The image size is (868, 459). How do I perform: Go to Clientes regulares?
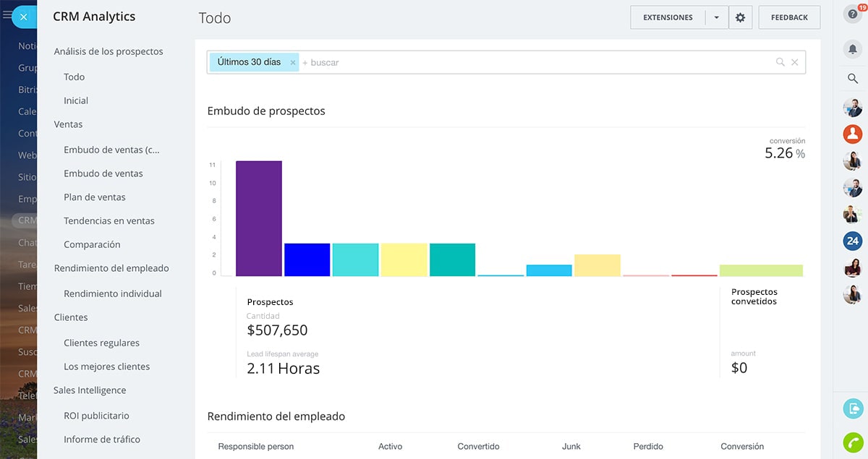coord(101,343)
